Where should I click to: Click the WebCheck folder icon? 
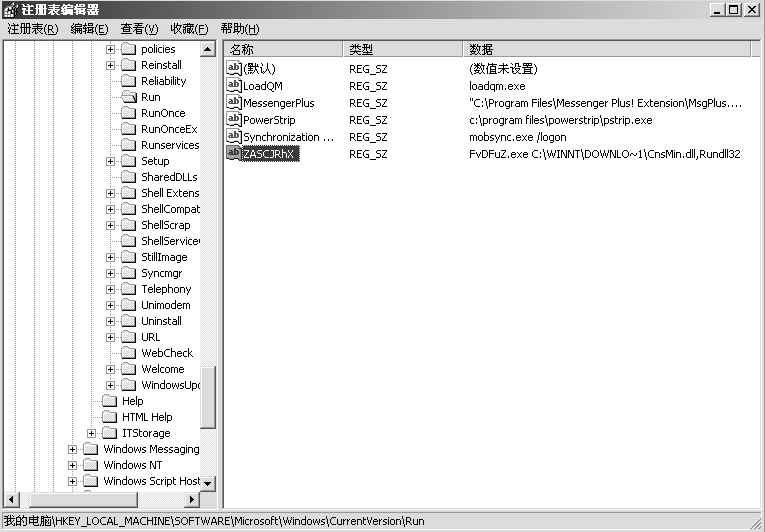128,353
